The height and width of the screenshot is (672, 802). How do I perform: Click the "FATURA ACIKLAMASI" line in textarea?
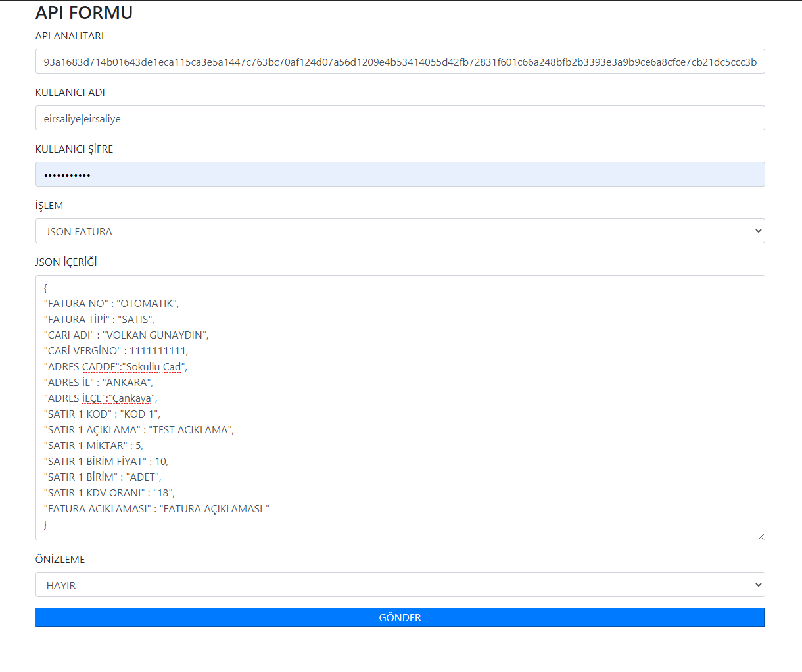pyautogui.click(x=156, y=509)
